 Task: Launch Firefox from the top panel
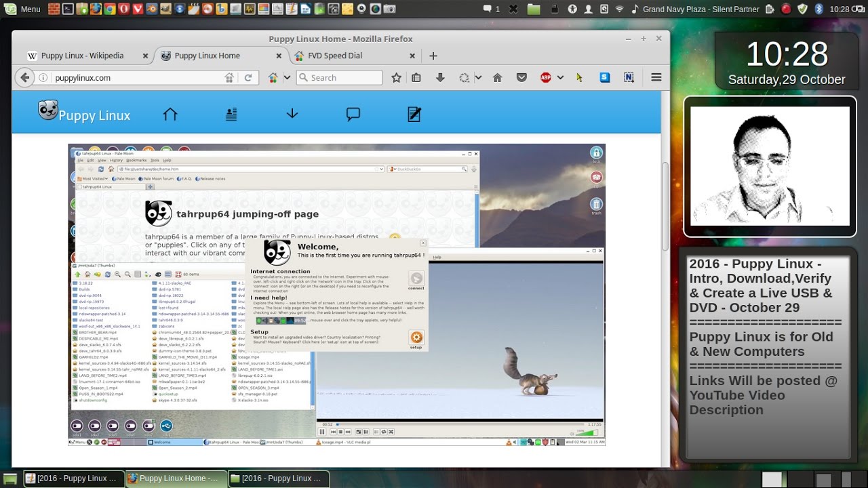pyautogui.click(x=96, y=9)
